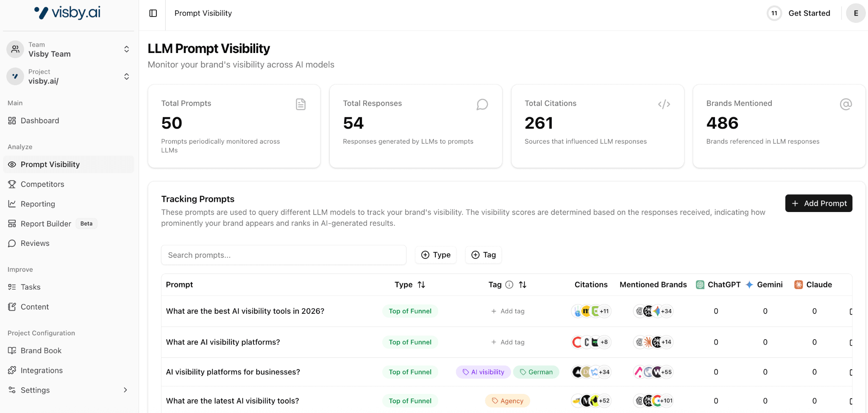868x413 pixels.
Task: Click the team avatar icon
Action: pyautogui.click(x=15, y=49)
